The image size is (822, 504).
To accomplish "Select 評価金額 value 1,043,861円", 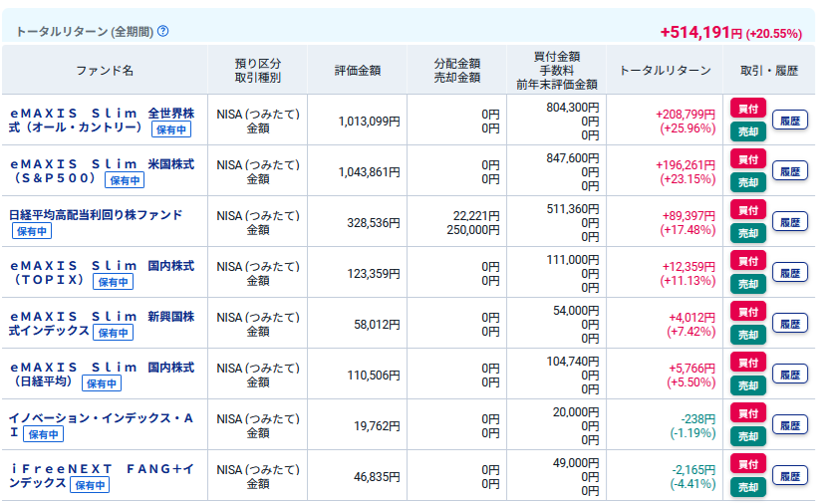I will click(x=369, y=172).
